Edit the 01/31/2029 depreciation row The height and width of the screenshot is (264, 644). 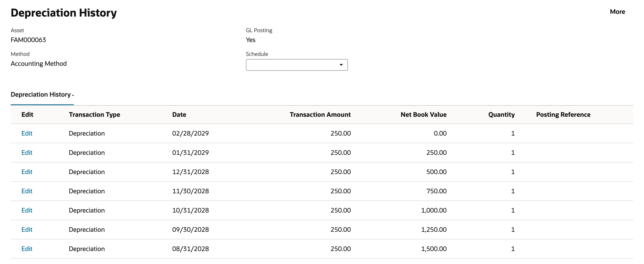click(27, 153)
